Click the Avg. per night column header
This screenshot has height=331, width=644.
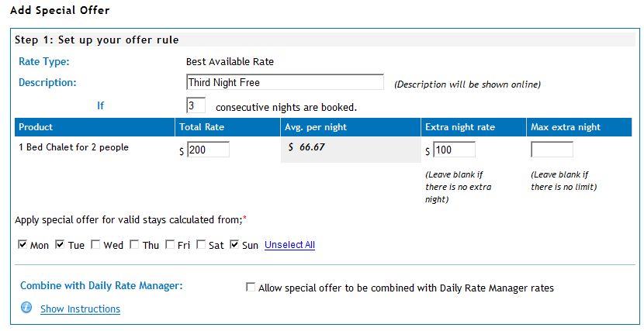coord(351,127)
